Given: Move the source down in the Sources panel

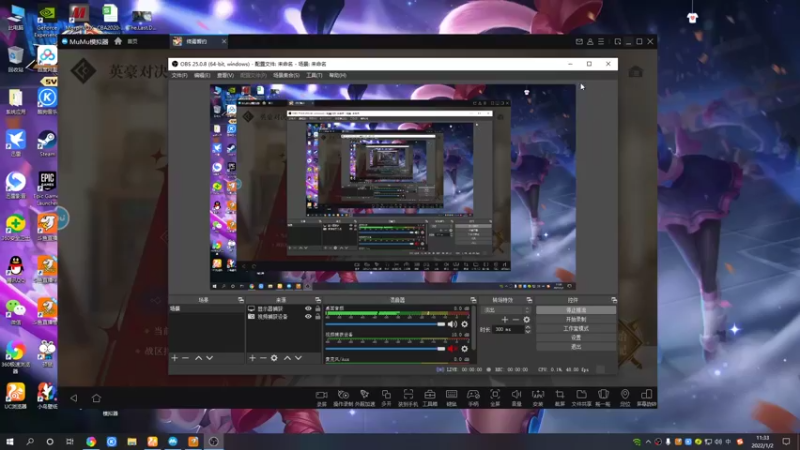Looking at the screenshot, I should click(x=298, y=358).
